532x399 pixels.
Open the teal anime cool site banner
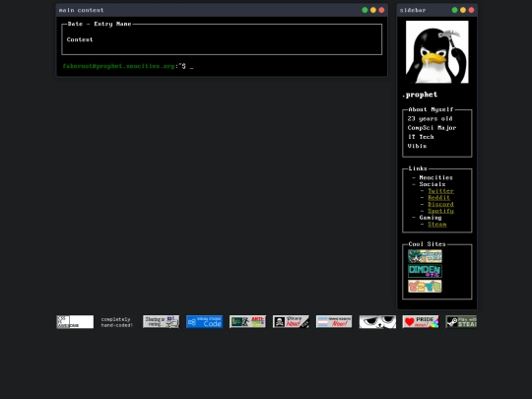click(425, 256)
